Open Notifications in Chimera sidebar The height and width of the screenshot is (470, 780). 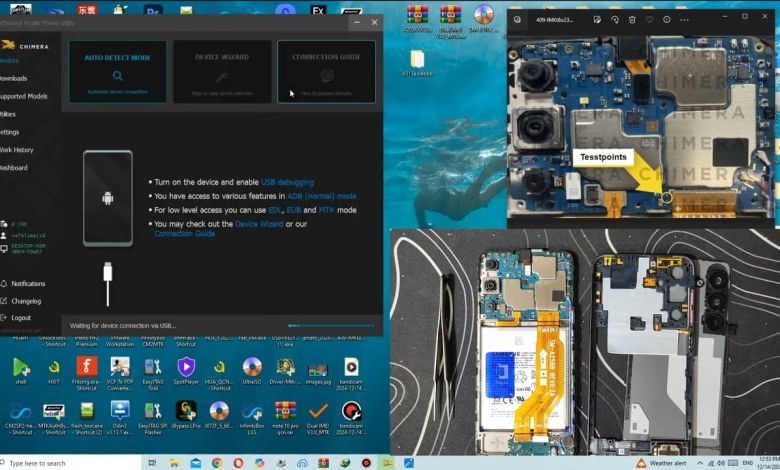coord(23,283)
